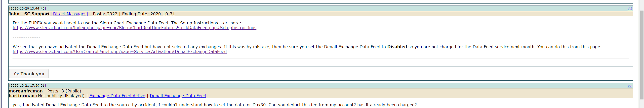
Task: Open the Exchange Data Feed Active link
Action: pos(117,96)
